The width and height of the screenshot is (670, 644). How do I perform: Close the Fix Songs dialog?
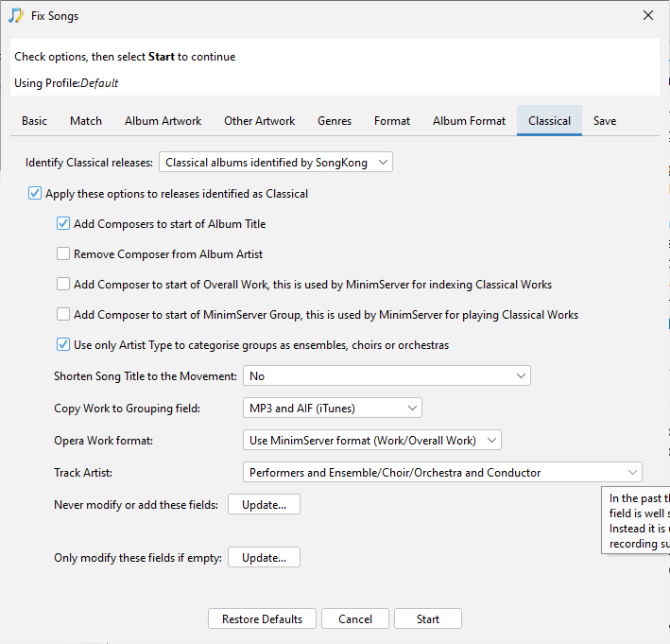pos(647,15)
